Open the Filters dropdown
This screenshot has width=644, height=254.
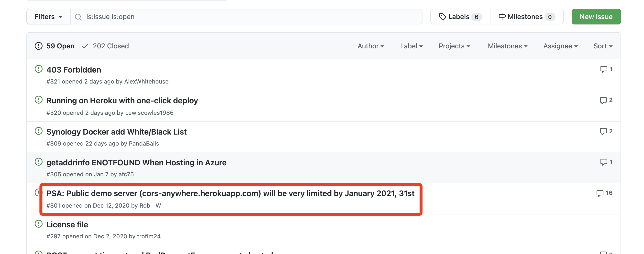48,17
